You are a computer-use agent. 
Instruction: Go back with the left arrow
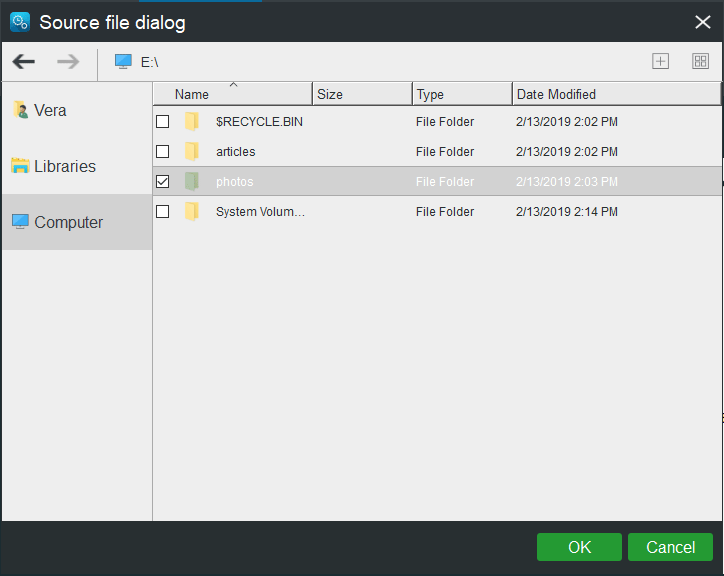(x=24, y=61)
